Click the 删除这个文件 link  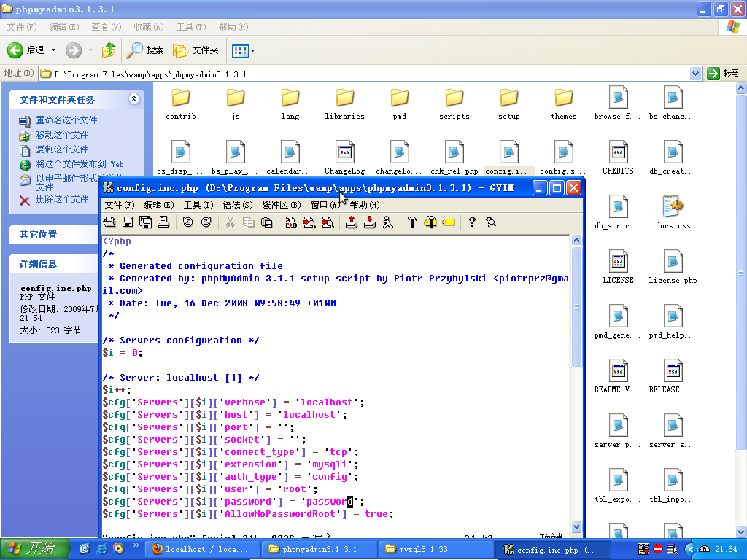(x=63, y=199)
